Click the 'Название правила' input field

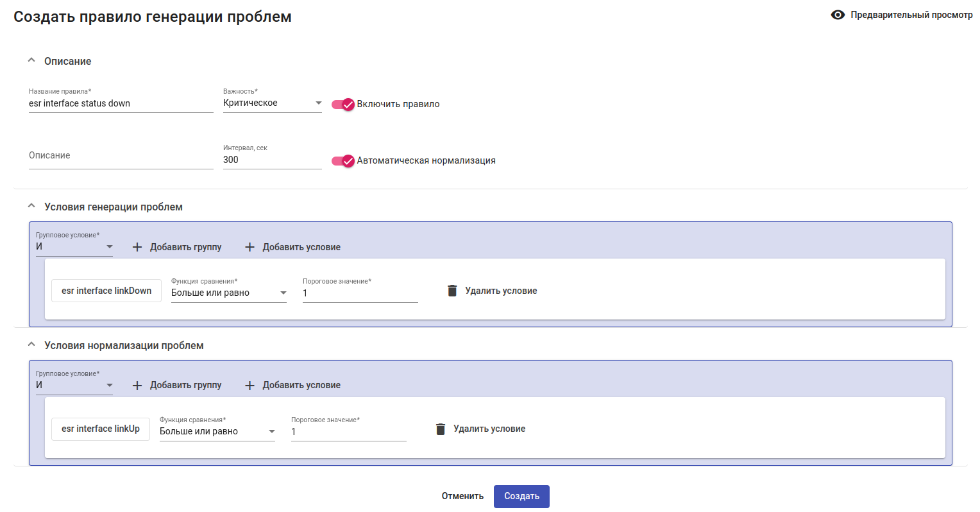[x=121, y=104]
